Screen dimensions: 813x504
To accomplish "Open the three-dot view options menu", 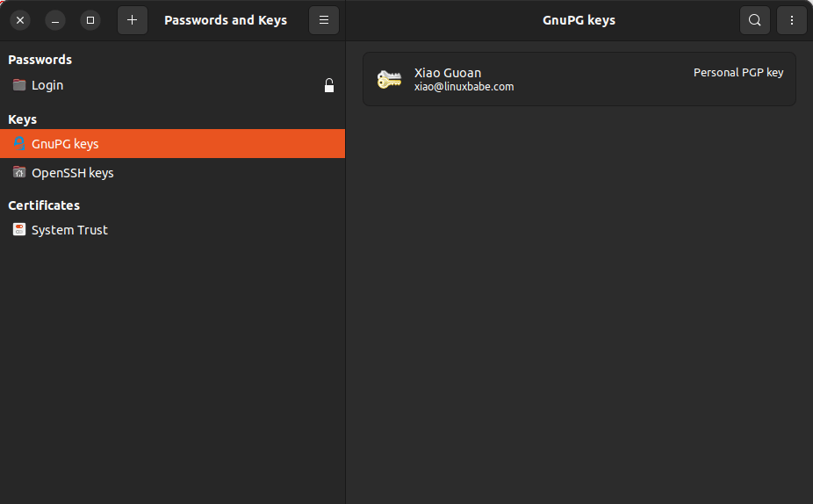I will tap(792, 20).
